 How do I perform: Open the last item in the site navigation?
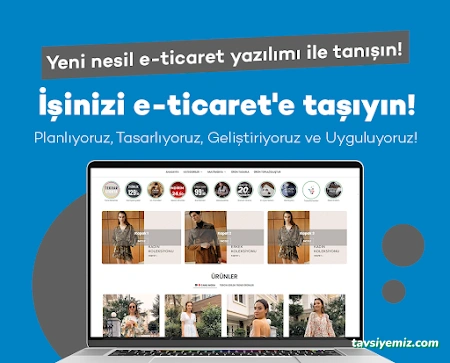[267, 172]
